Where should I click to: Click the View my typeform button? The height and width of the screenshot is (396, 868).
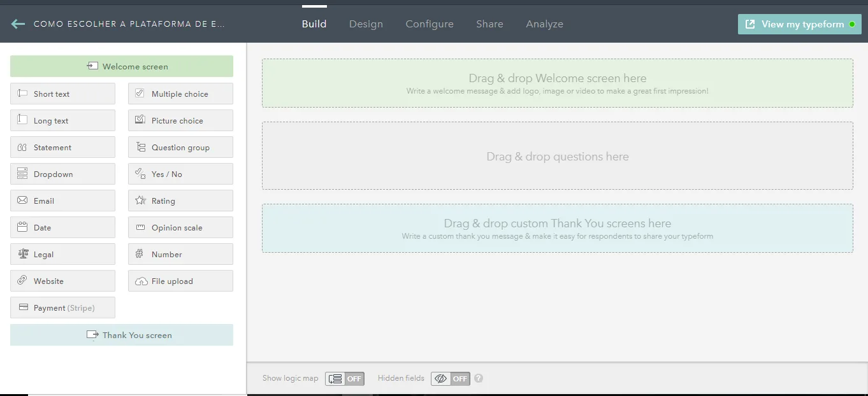click(x=799, y=24)
